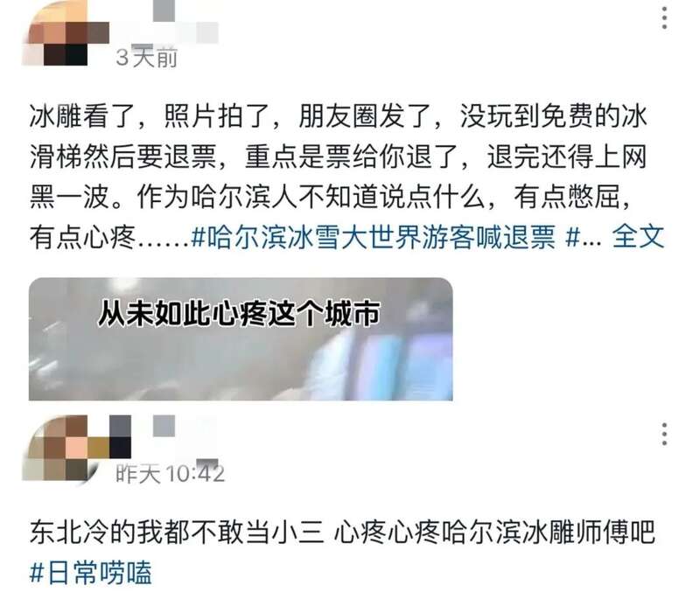
Task: Click the 有点心疼…… text before the hashtag
Action: 109,236
